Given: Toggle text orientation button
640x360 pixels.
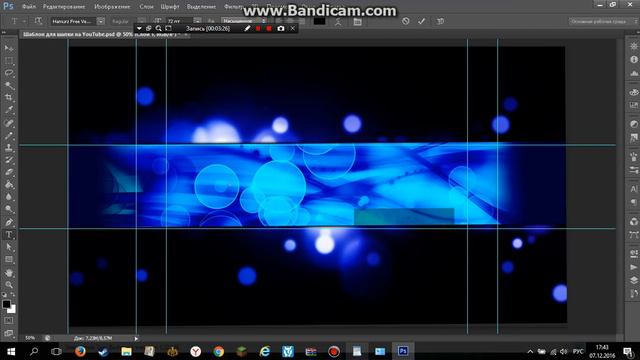Looking at the screenshot, I should click(x=38, y=21).
